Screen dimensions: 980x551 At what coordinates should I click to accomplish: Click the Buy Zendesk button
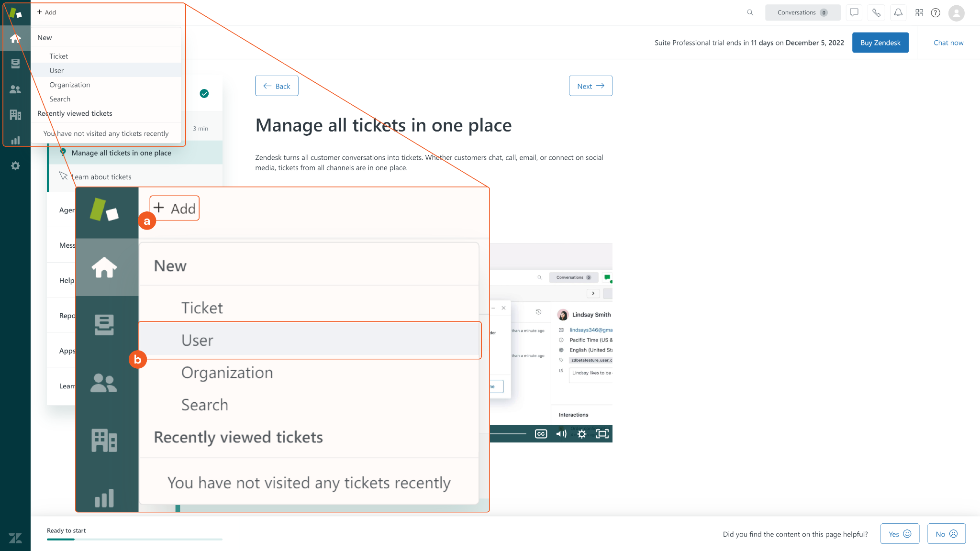[880, 43]
